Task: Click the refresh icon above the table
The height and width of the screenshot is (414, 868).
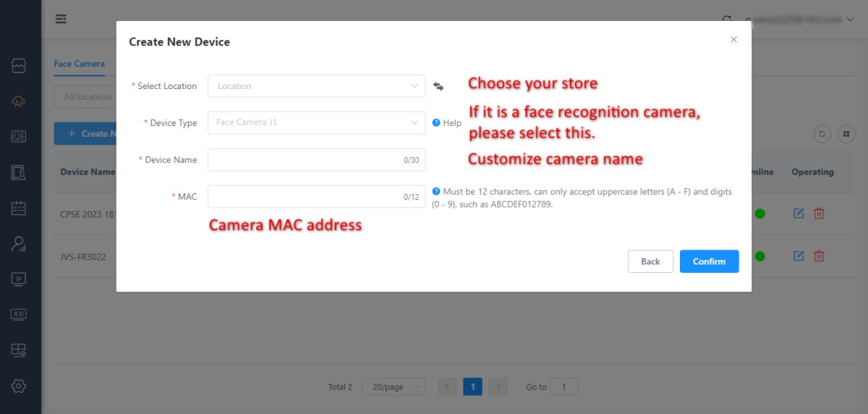Action: [822, 134]
